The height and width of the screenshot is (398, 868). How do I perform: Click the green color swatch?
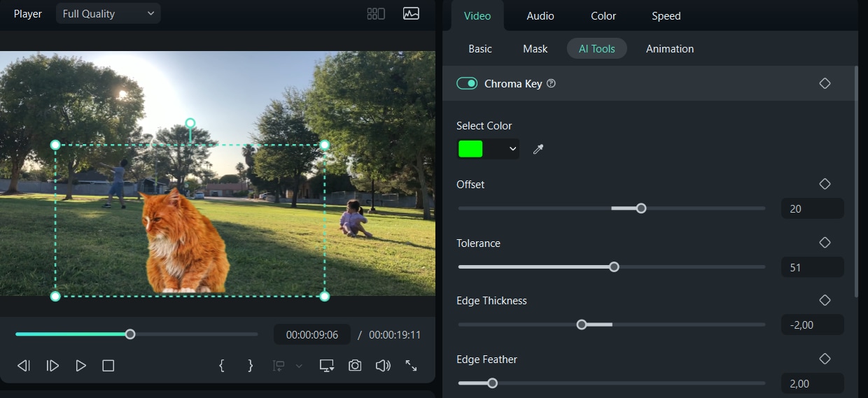(470, 148)
